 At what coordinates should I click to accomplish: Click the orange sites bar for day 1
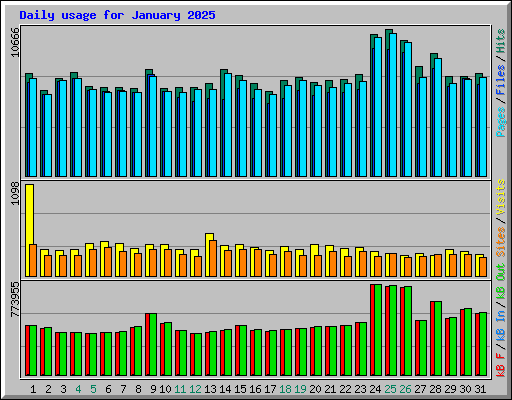[x=33, y=260]
